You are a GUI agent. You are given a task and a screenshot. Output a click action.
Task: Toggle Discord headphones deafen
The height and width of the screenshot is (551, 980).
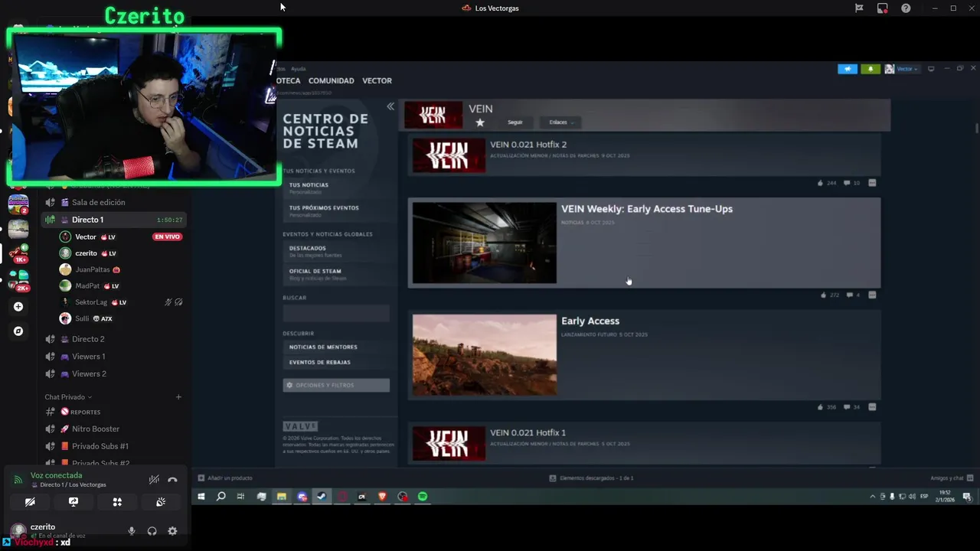pos(152,531)
